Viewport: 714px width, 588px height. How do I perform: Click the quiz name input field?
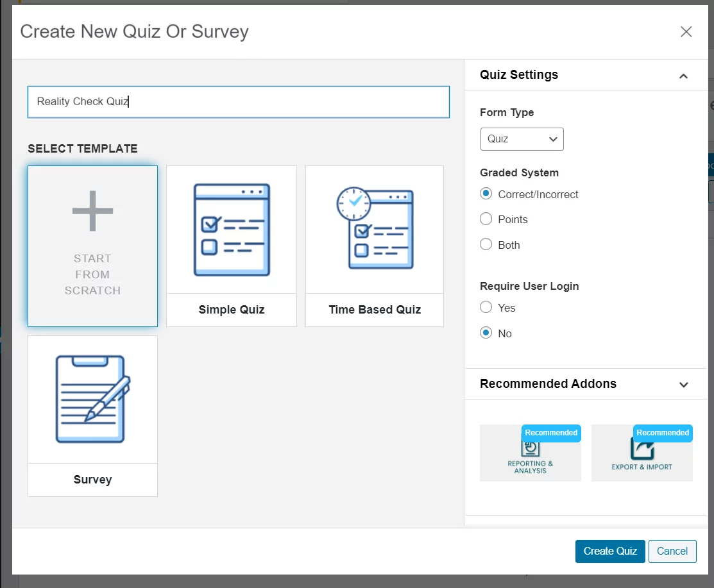[x=238, y=101]
